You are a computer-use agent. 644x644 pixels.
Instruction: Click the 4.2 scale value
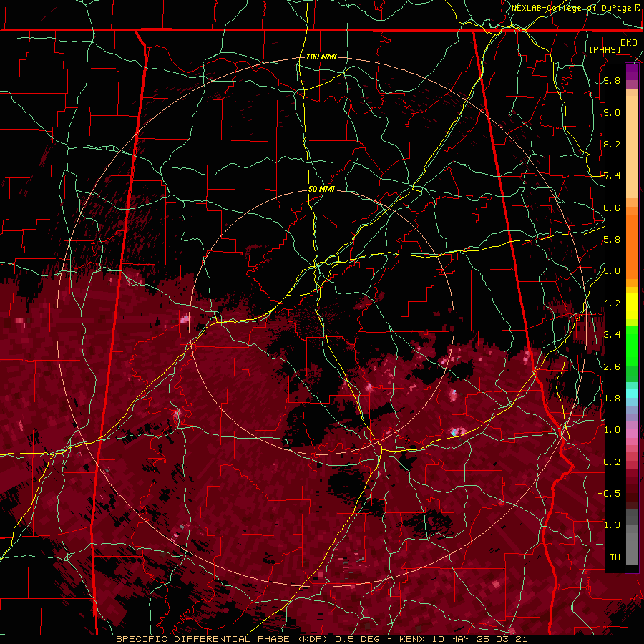click(x=612, y=303)
